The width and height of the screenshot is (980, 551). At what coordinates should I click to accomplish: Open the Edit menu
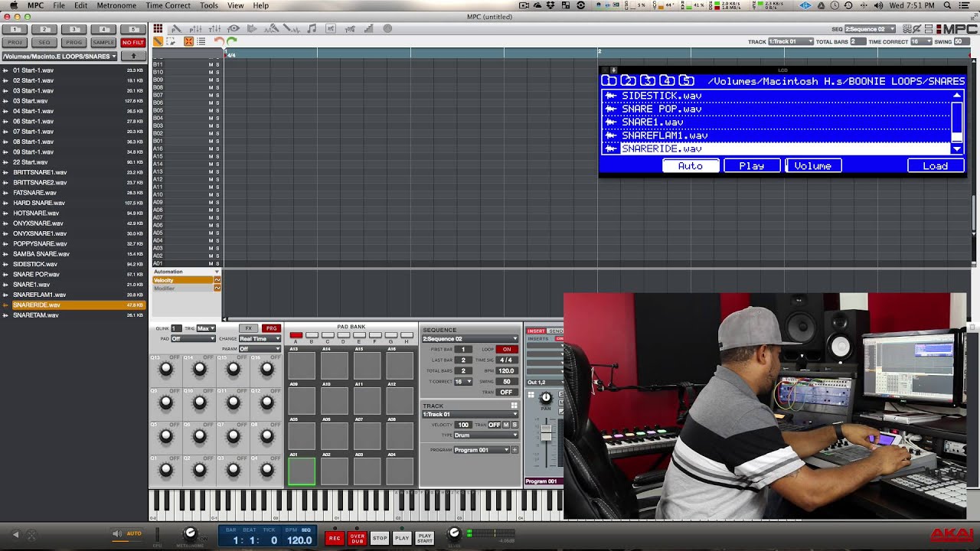coord(80,5)
